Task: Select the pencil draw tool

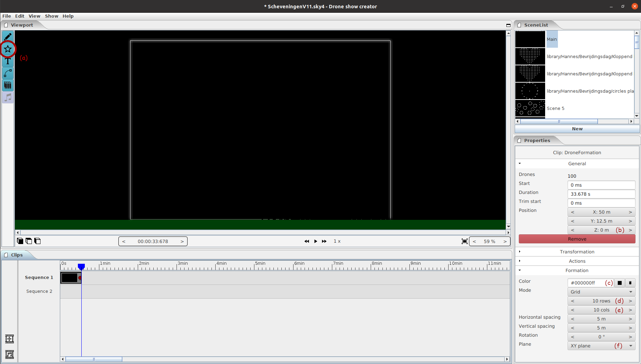Action: pyautogui.click(x=8, y=37)
